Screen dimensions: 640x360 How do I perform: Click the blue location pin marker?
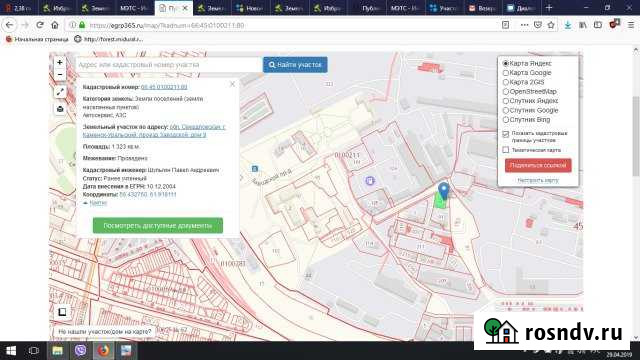click(x=444, y=191)
